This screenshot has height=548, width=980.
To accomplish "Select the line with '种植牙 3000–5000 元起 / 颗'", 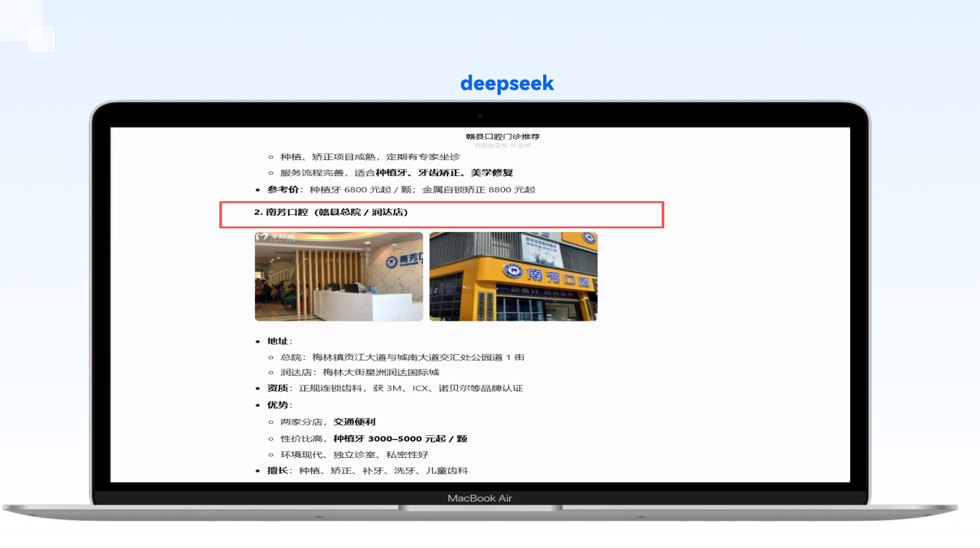I will tap(373, 439).
